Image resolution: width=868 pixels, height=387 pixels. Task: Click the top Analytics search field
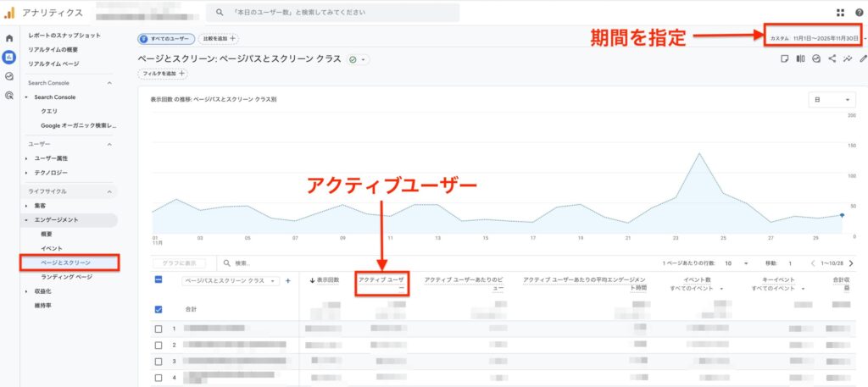coord(335,13)
